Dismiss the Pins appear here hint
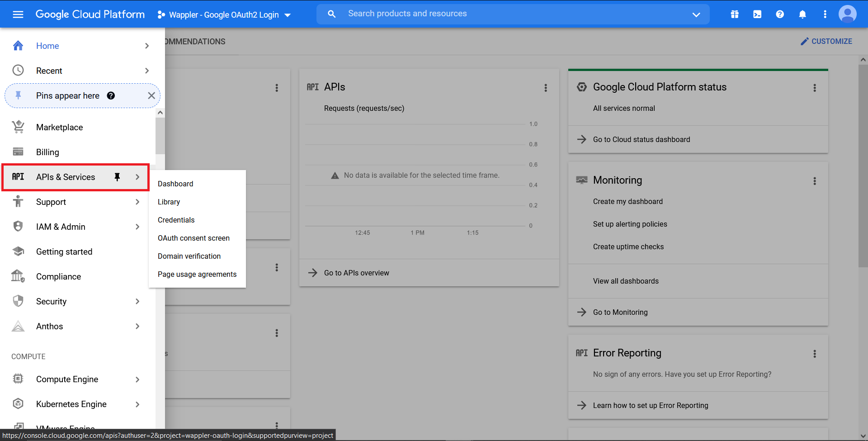Viewport: 868px width, 441px height. coord(151,95)
